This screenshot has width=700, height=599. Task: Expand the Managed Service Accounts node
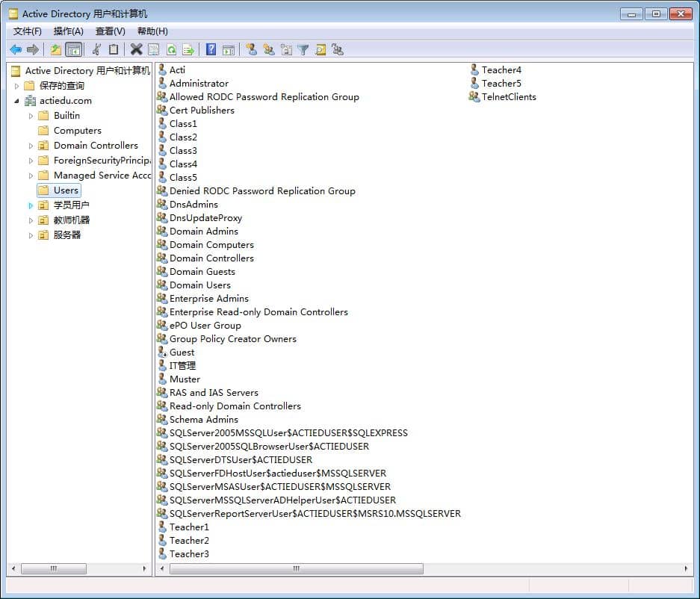(x=31, y=176)
